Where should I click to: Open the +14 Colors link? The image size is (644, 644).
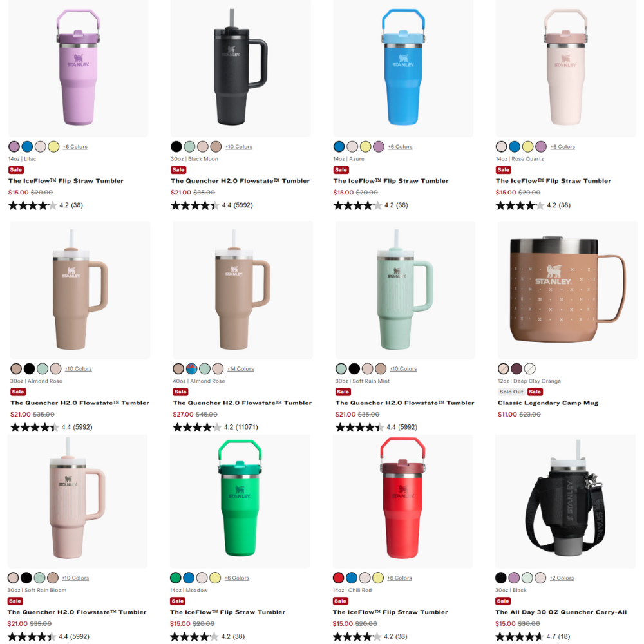tap(241, 369)
